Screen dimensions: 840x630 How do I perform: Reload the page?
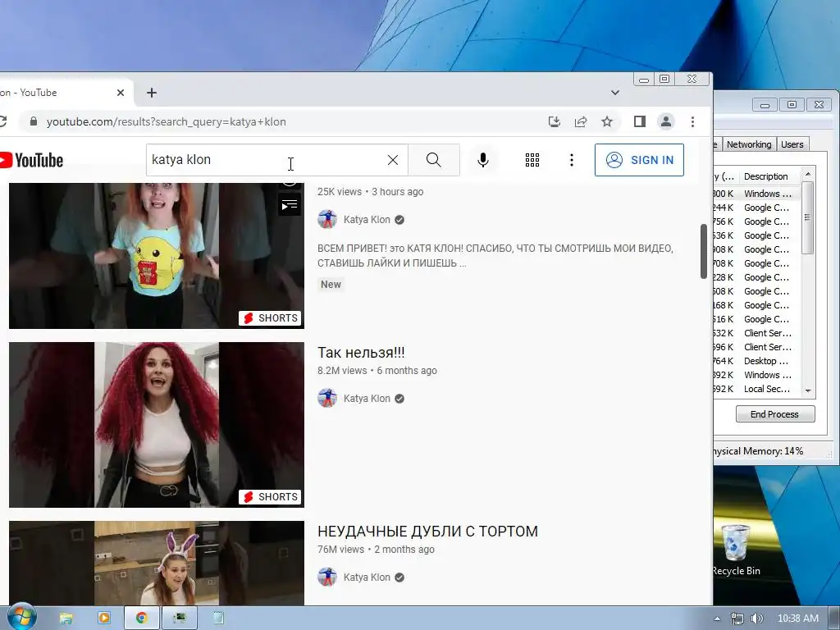pos(2,121)
